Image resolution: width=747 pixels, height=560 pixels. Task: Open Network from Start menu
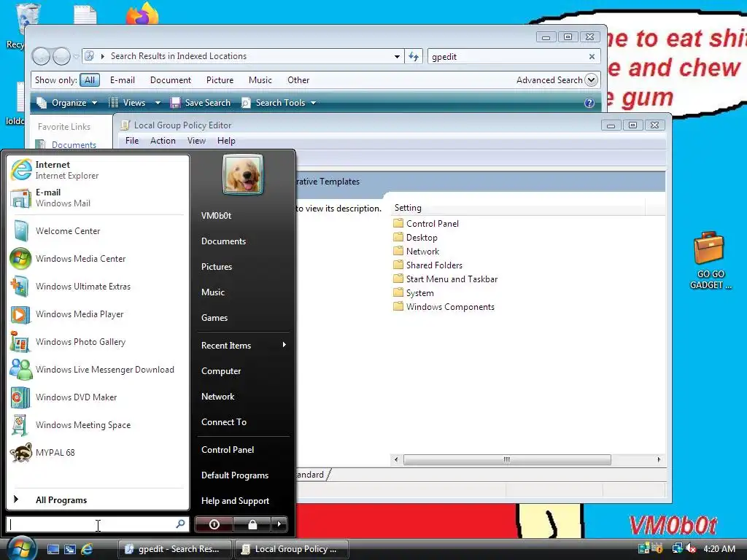click(x=217, y=396)
